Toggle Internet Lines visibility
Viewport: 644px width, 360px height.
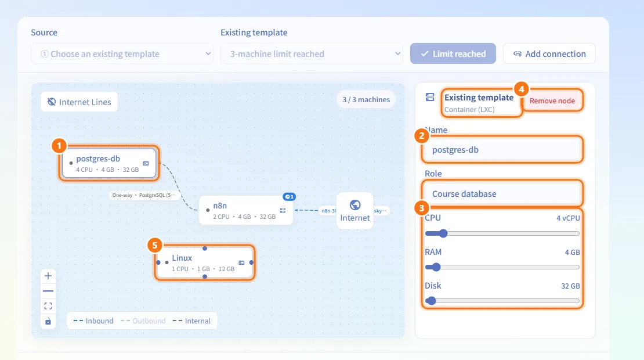point(79,102)
